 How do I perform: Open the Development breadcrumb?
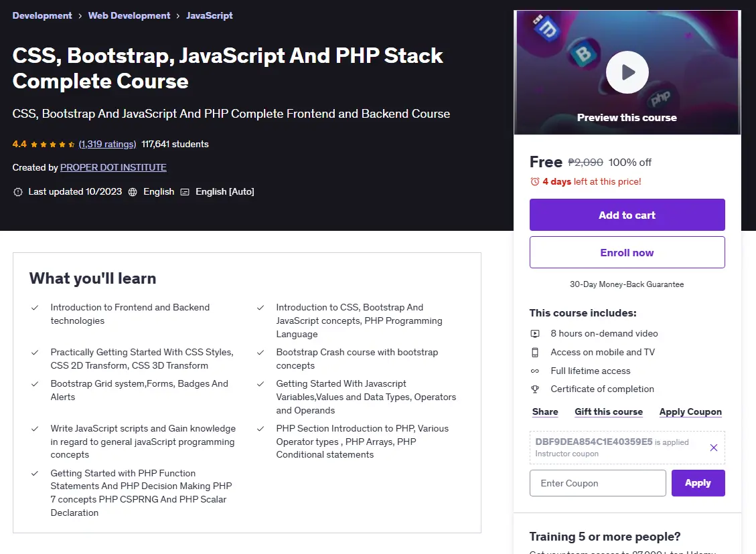point(42,15)
